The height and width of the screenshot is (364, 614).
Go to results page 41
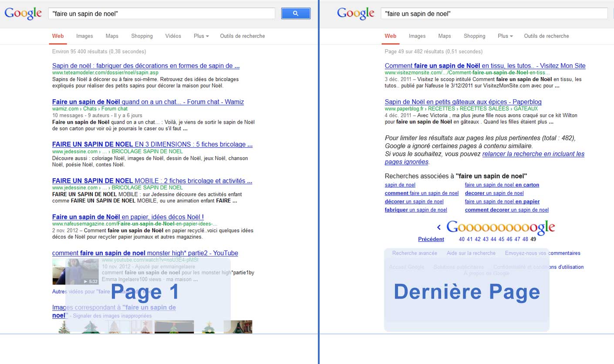(470, 239)
